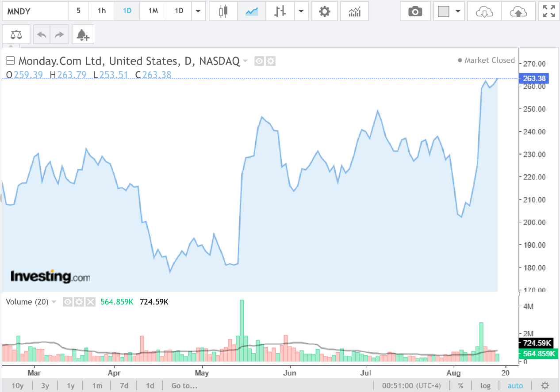Save the chart via cloud upload
560x392 pixels.
point(518,11)
